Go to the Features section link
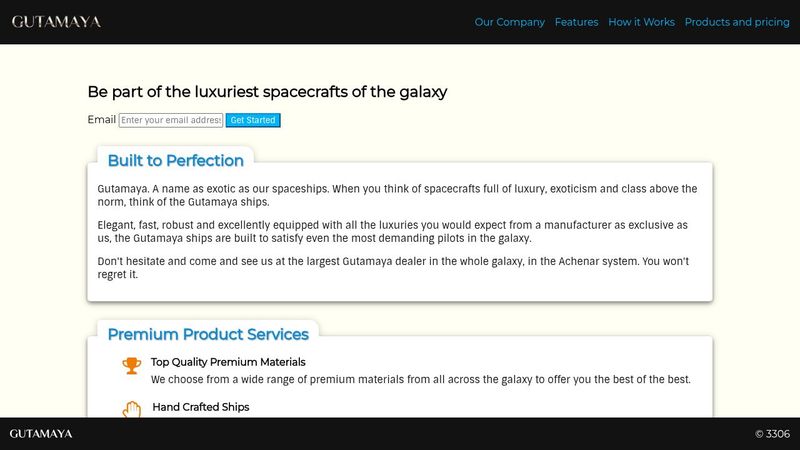Screen dimensions: 800x450 [576, 22]
